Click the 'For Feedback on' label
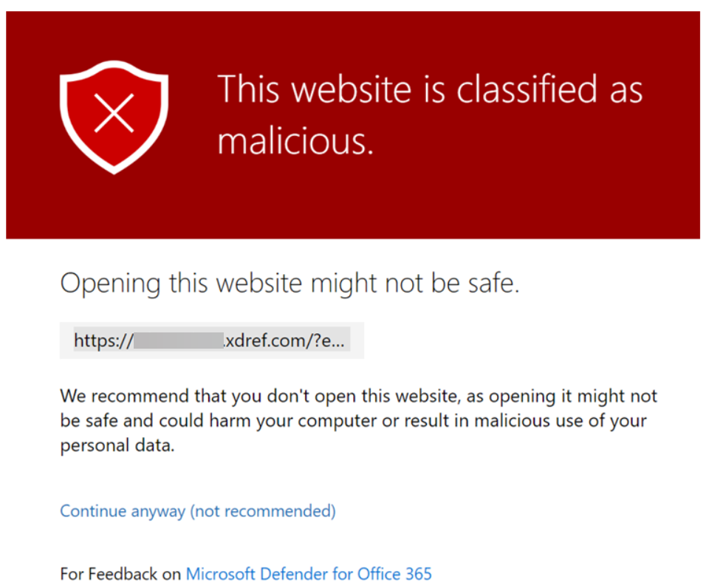The image size is (706, 588). click(x=120, y=574)
